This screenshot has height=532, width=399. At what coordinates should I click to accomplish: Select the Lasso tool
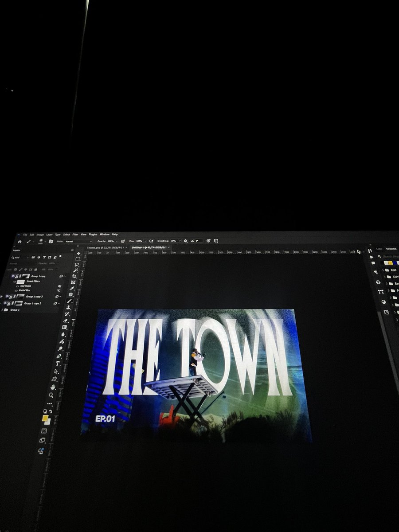click(77, 265)
